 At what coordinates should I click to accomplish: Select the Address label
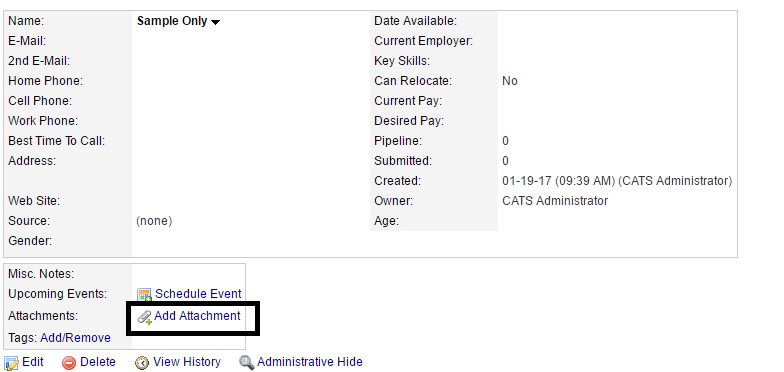pyautogui.click(x=32, y=161)
